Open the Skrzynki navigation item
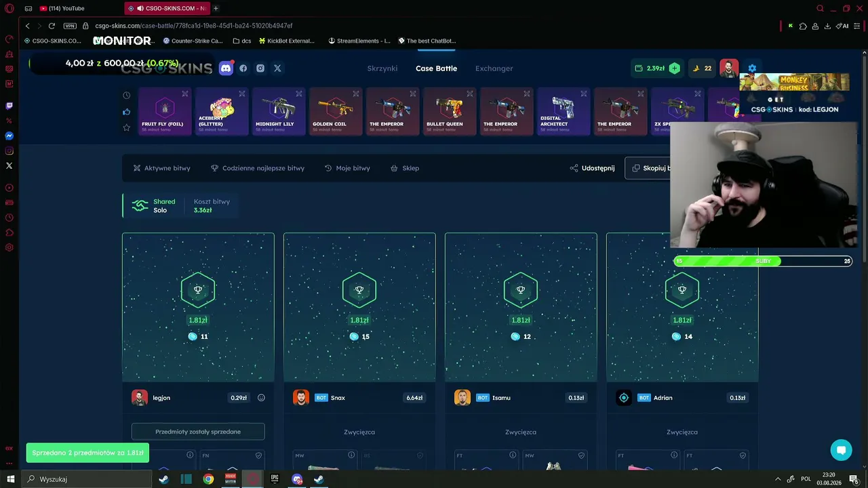The height and width of the screenshot is (488, 868). click(x=382, y=68)
